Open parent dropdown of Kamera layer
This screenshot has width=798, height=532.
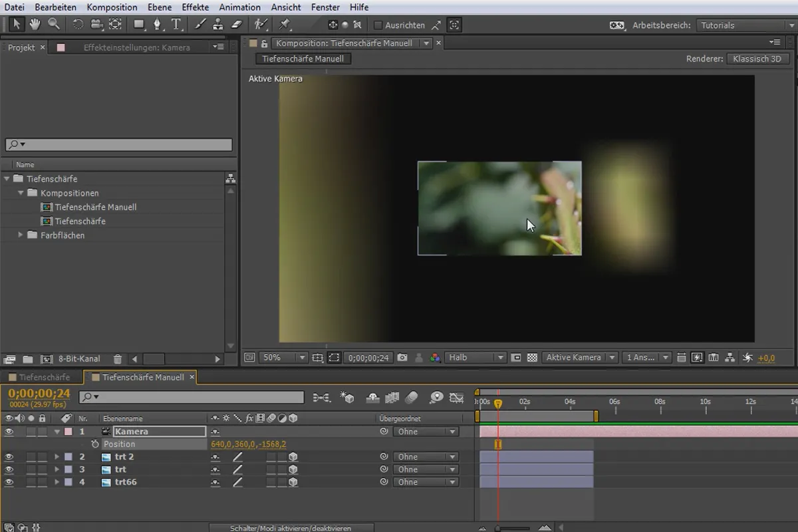click(x=426, y=432)
